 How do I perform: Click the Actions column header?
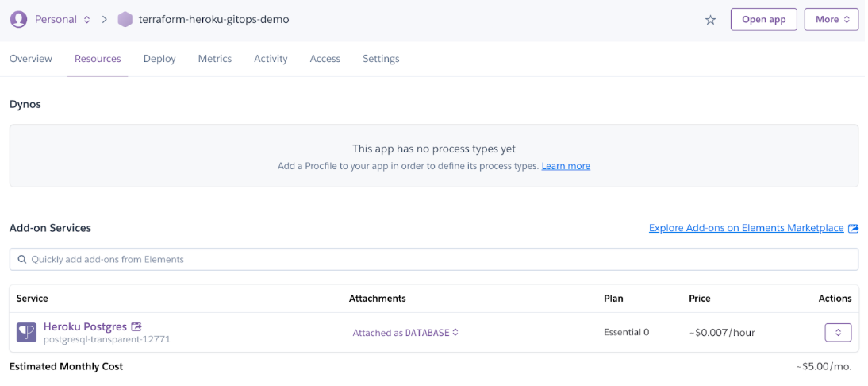point(835,299)
